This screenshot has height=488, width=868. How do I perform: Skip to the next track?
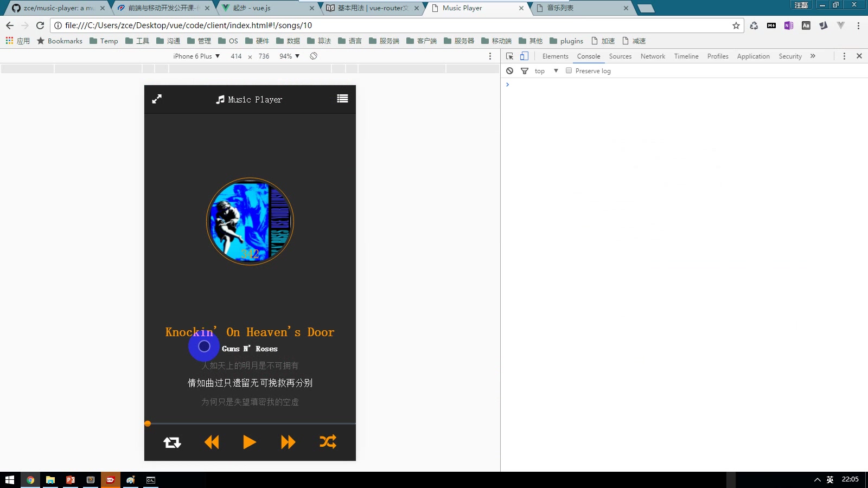288,442
